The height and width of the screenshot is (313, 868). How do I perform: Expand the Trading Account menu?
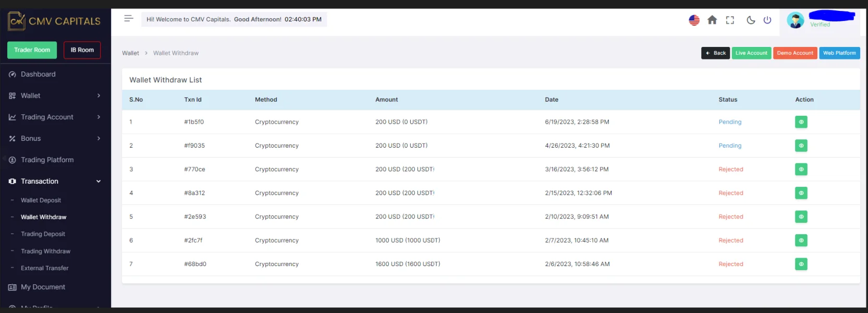coord(55,117)
